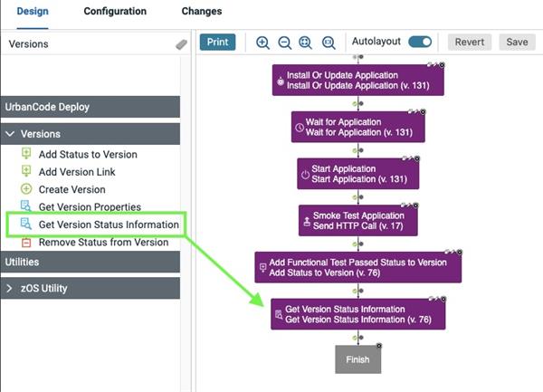The image size is (543, 392).
Task: Select Add Status to Version in palette
Action: coord(88,154)
